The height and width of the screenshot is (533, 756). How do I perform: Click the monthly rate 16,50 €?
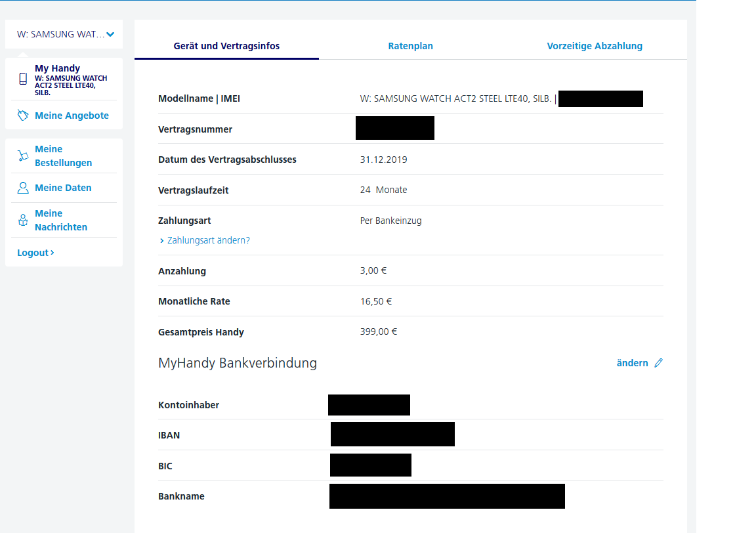tap(375, 301)
